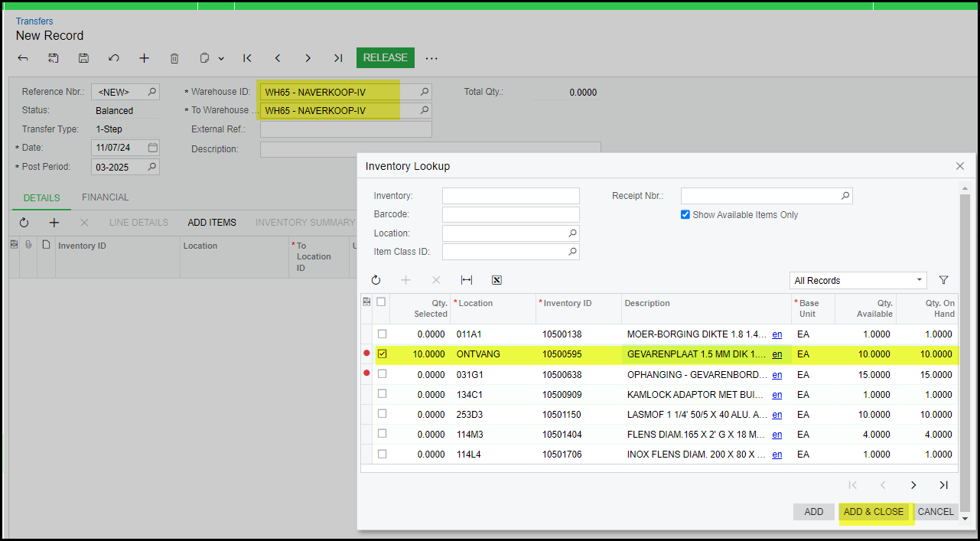The height and width of the screenshot is (541, 980).
Task: Click the Barcode input field
Action: 510,215
